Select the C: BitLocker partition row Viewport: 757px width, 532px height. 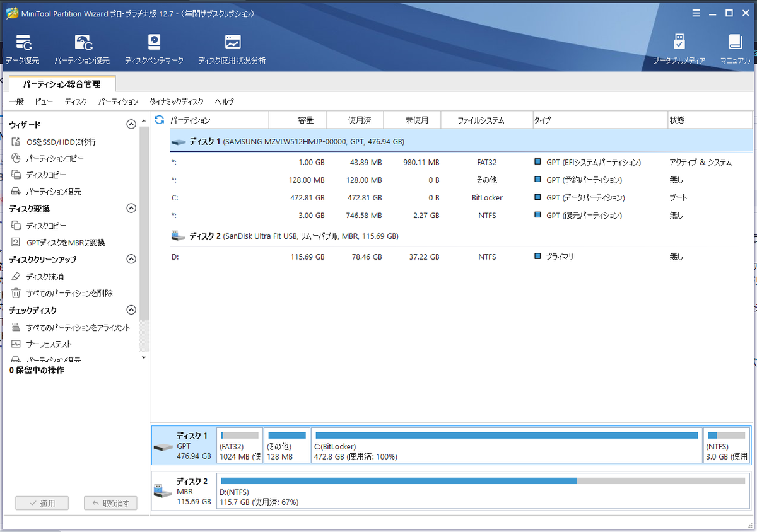(461, 197)
